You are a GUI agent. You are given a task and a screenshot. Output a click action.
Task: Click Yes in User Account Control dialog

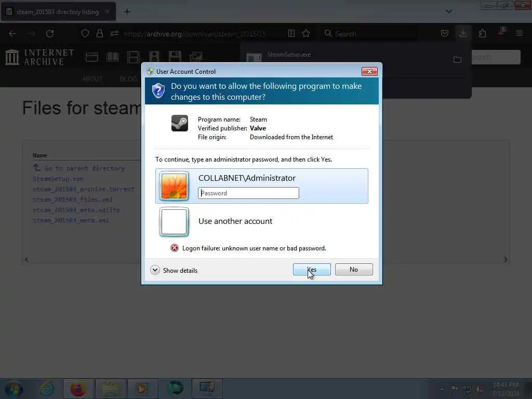click(x=312, y=270)
